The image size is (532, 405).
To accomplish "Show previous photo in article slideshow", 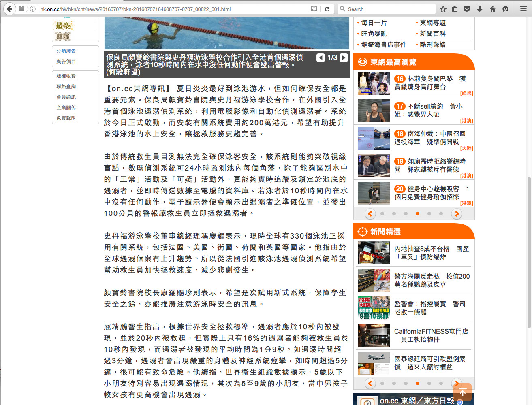I will tap(320, 58).
